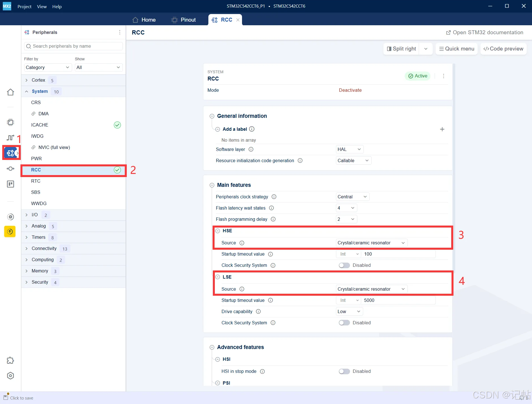Open the clock waveform view in sidebar
This screenshot has width=532, height=404.
pos(10,137)
